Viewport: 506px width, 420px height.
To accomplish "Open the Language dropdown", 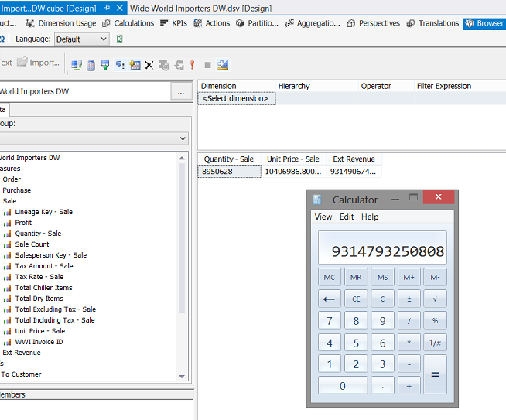I will 81,39.
